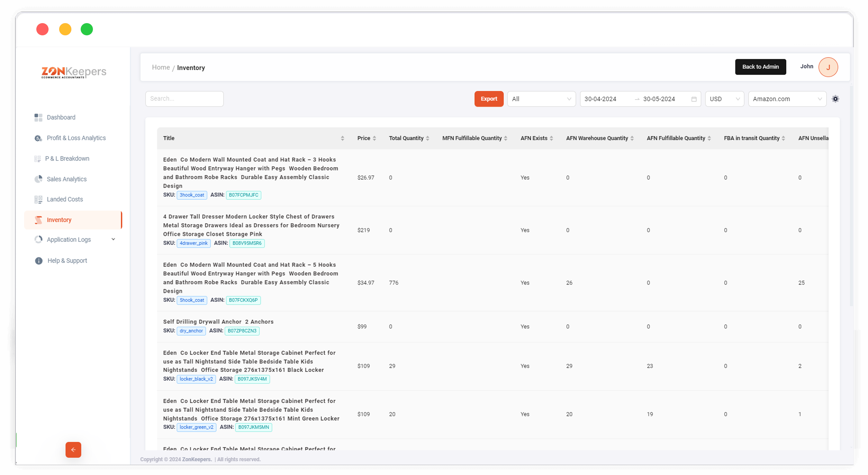
Task: Open the USD currency dropdown
Action: tap(724, 99)
